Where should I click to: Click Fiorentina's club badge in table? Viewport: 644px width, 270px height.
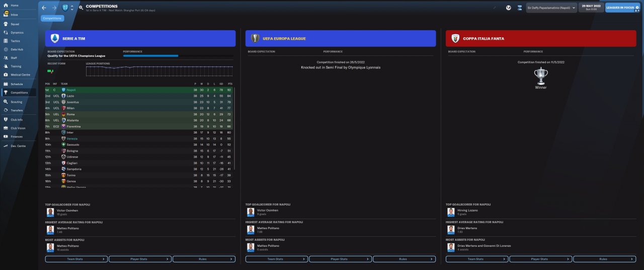[x=63, y=126]
